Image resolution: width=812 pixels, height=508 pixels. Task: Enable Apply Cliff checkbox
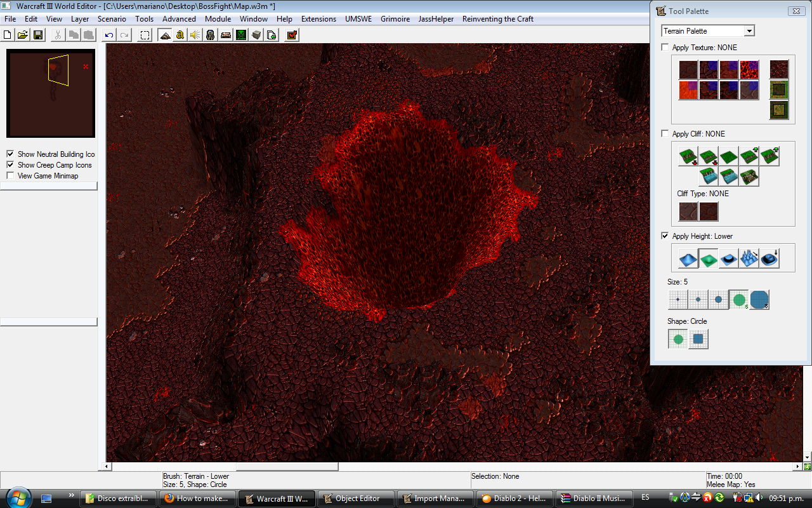point(665,134)
